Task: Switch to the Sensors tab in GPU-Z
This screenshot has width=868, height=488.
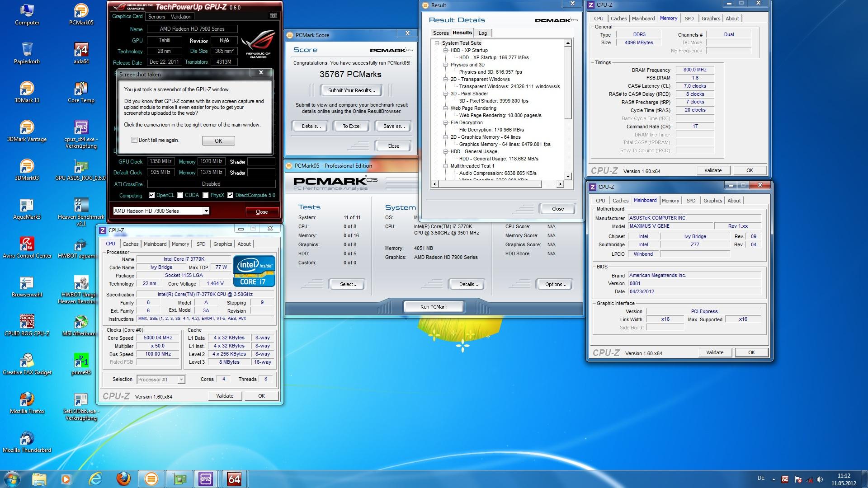Action: 156,17
